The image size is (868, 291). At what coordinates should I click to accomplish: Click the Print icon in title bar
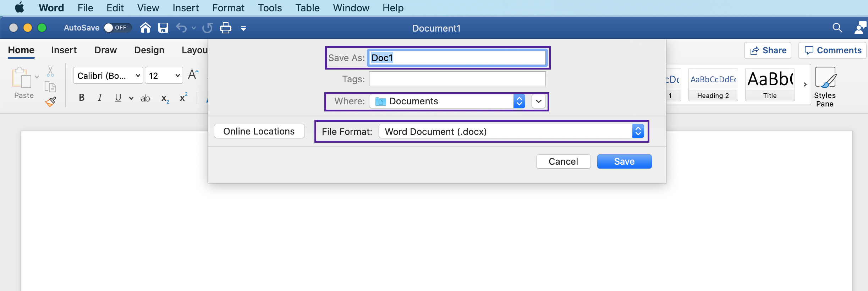coord(226,28)
